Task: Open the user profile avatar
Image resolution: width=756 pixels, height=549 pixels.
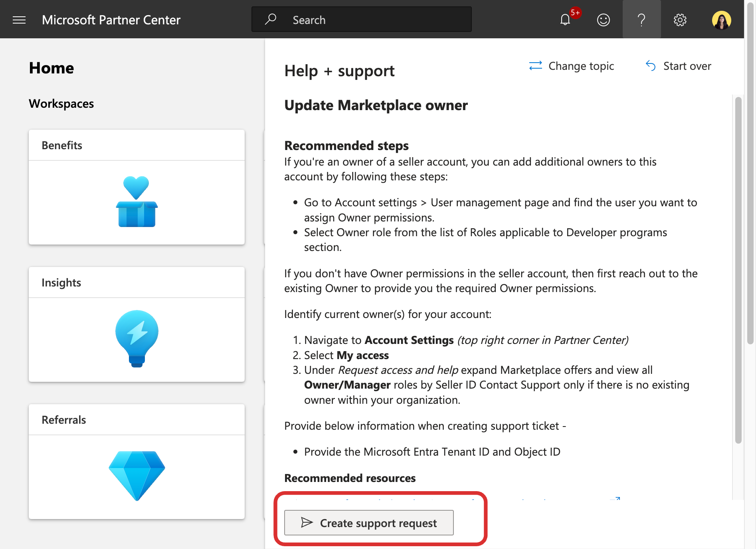Action: click(x=721, y=20)
